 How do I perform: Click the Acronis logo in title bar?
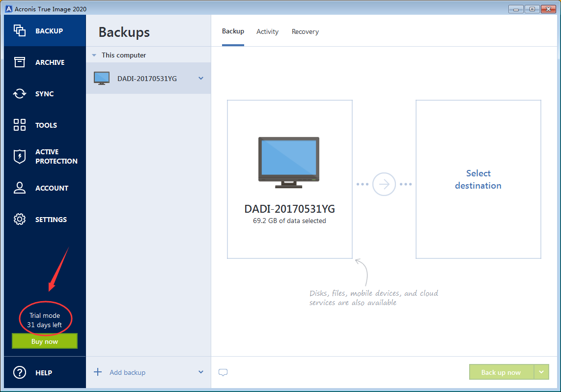click(x=9, y=9)
